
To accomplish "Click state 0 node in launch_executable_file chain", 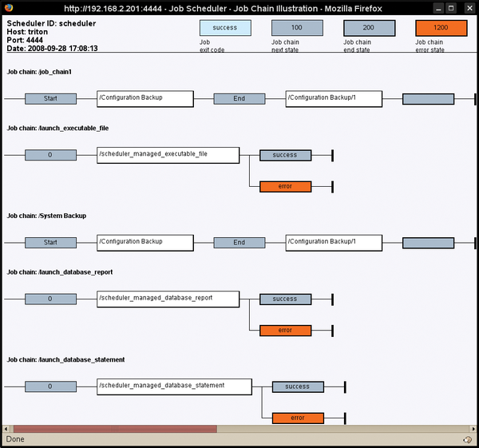I will [51, 155].
